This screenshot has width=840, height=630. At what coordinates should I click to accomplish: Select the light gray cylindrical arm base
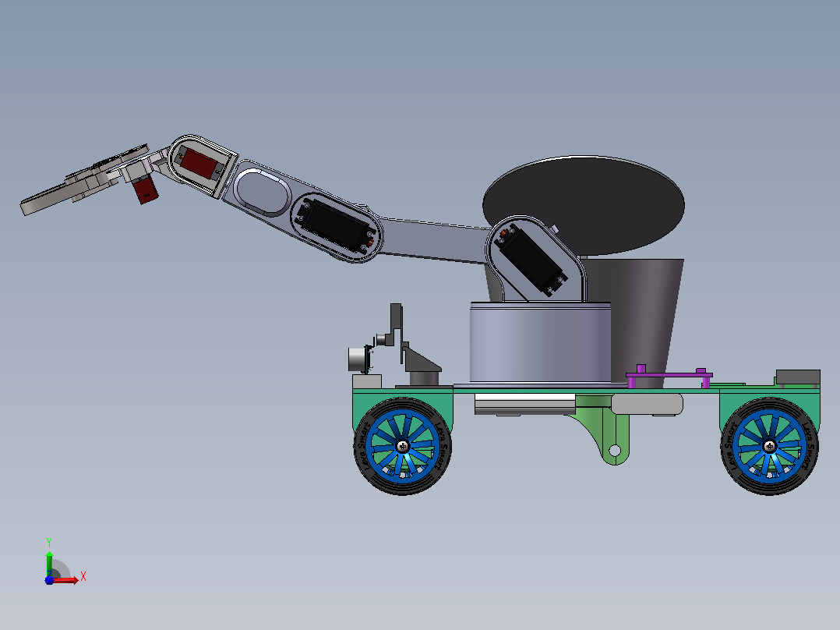540,342
